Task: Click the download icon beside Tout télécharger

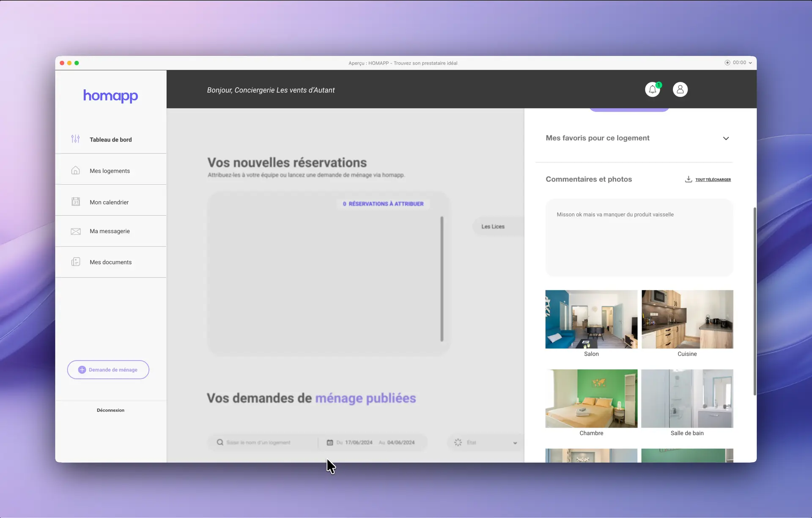Action: [689, 179]
